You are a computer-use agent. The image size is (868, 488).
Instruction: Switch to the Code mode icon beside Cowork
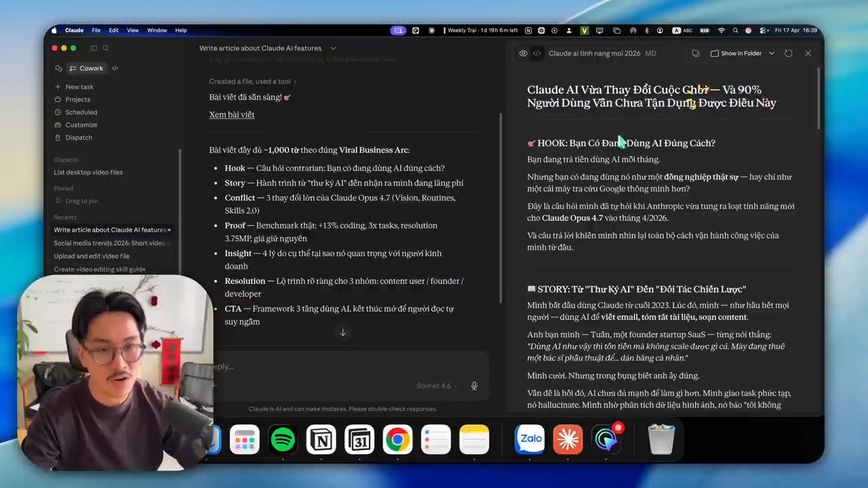[x=115, y=68]
